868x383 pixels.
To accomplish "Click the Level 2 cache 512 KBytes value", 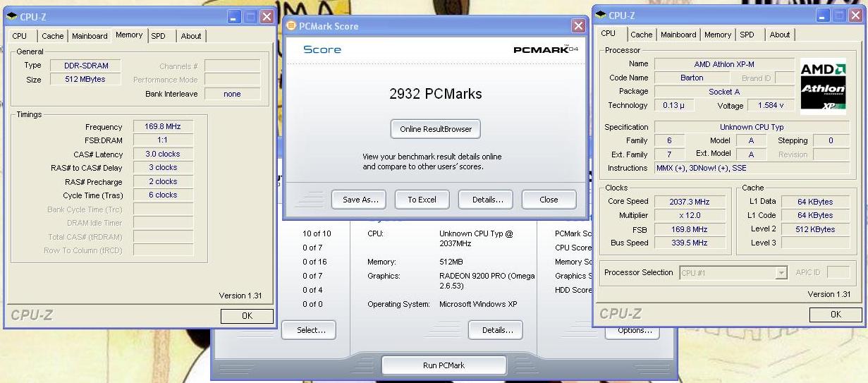I will pyautogui.click(x=816, y=229).
